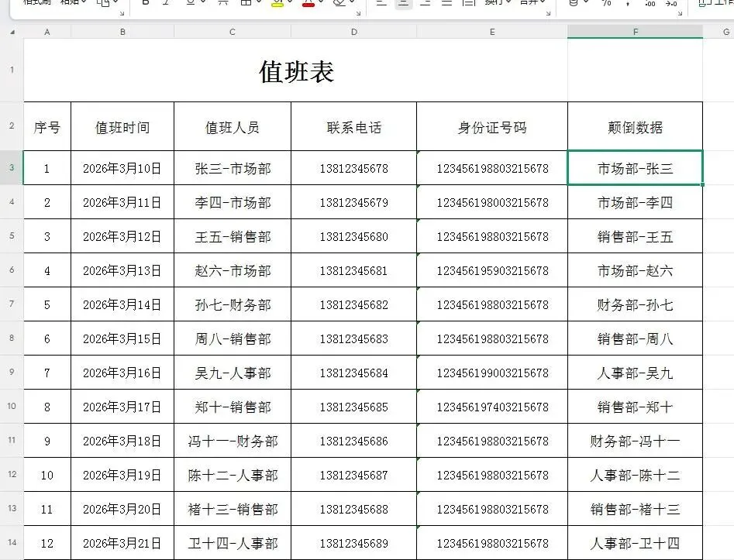Click the 值班人员 header cell

(233, 126)
